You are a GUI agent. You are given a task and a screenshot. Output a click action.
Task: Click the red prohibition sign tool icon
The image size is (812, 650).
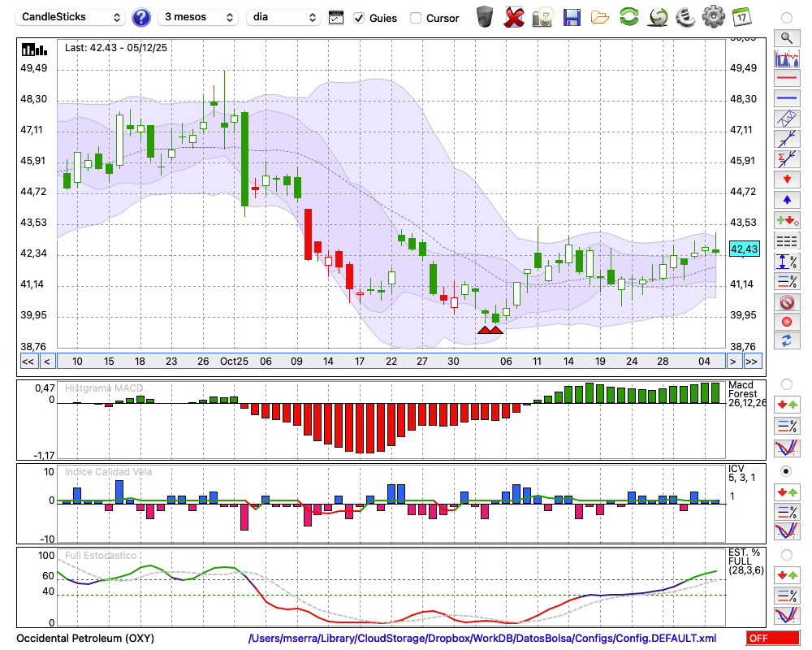click(786, 302)
